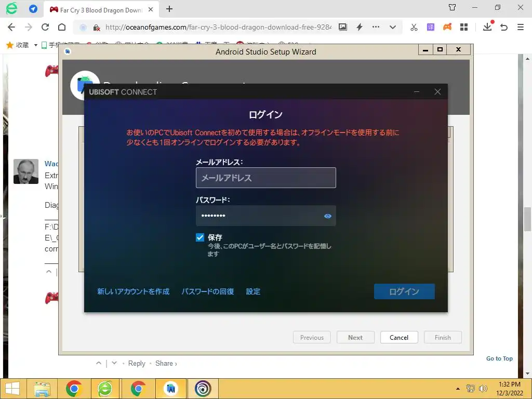Open the browser home page
Image resolution: width=532 pixels, height=399 pixels.
pos(62,27)
